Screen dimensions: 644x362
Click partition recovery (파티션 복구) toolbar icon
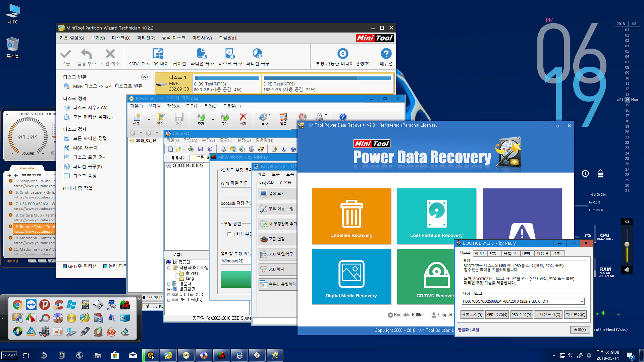click(257, 54)
